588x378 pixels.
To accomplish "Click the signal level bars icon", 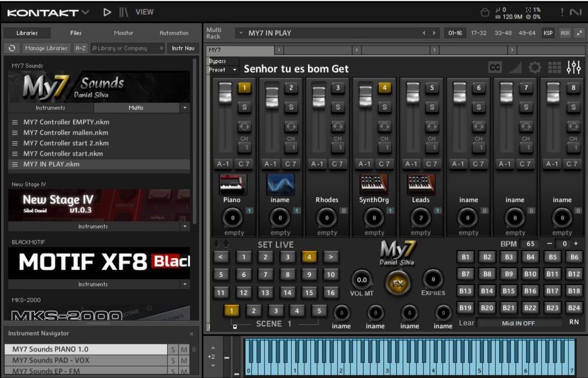I will tap(515, 68).
